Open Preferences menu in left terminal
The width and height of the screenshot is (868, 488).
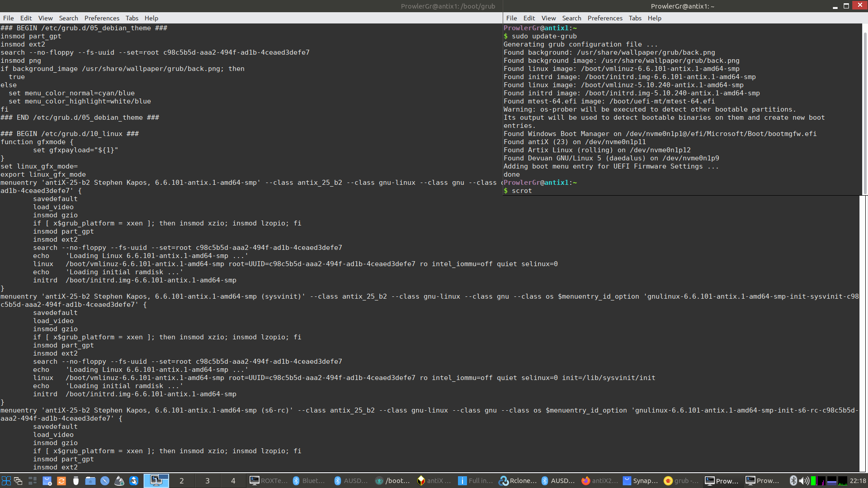tap(102, 18)
